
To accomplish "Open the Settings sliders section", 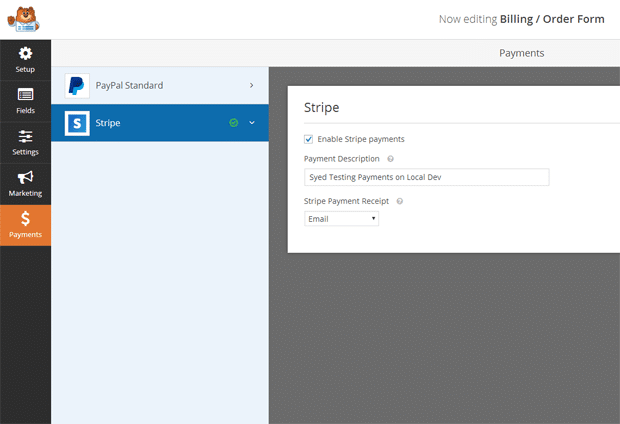I will pyautogui.click(x=25, y=143).
